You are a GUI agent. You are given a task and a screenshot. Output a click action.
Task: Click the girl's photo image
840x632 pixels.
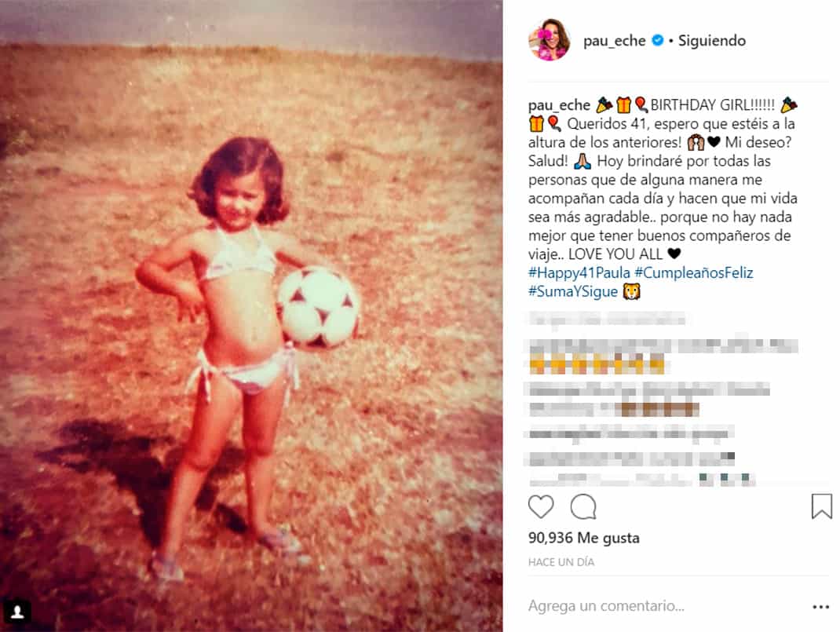click(251, 316)
